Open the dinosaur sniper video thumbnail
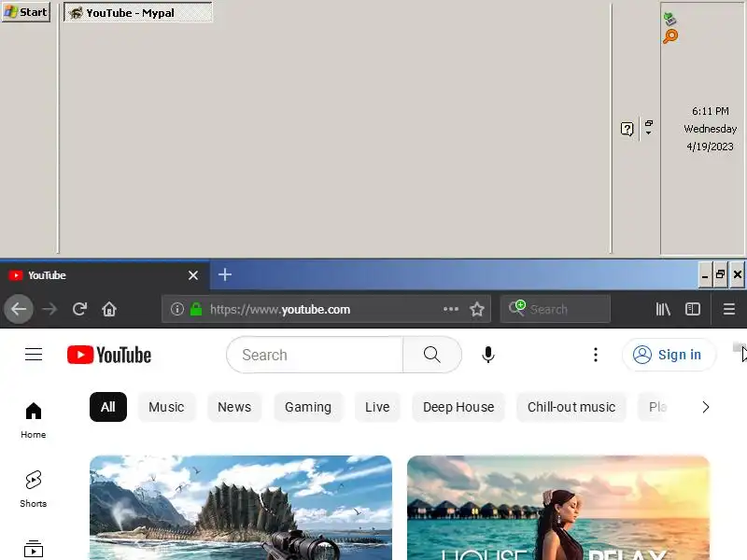This screenshot has height=560, width=747. pyautogui.click(x=241, y=508)
